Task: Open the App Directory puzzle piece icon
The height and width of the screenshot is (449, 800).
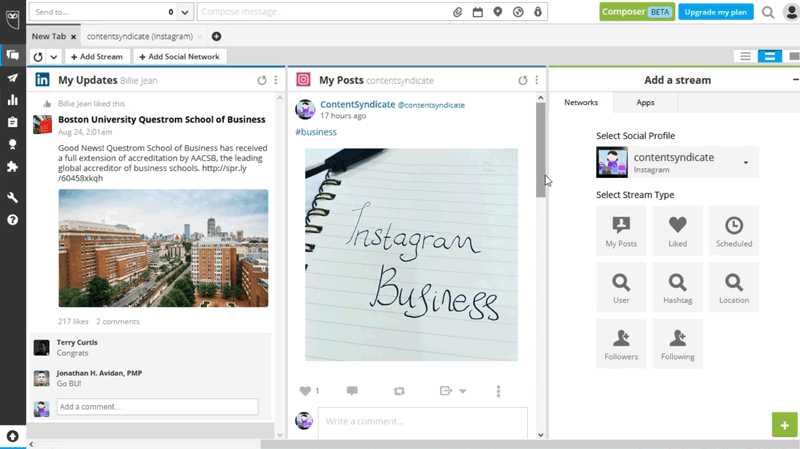Action: (x=12, y=167)
